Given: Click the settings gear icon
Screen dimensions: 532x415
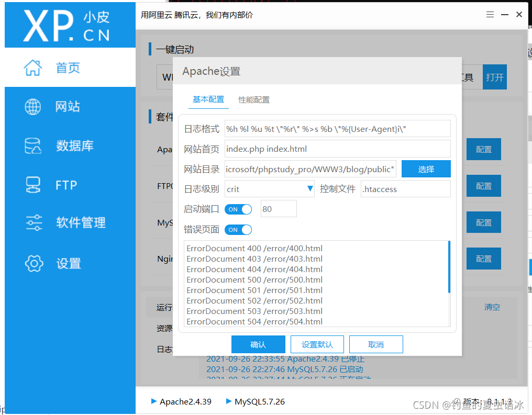Looking at the screenshot, I should [x=34, y=263].
